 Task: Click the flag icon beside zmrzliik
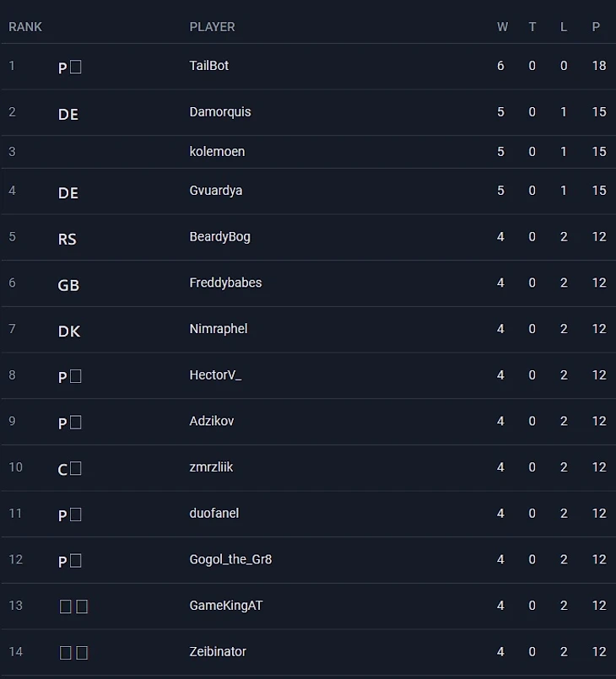[x=69, y=469]
